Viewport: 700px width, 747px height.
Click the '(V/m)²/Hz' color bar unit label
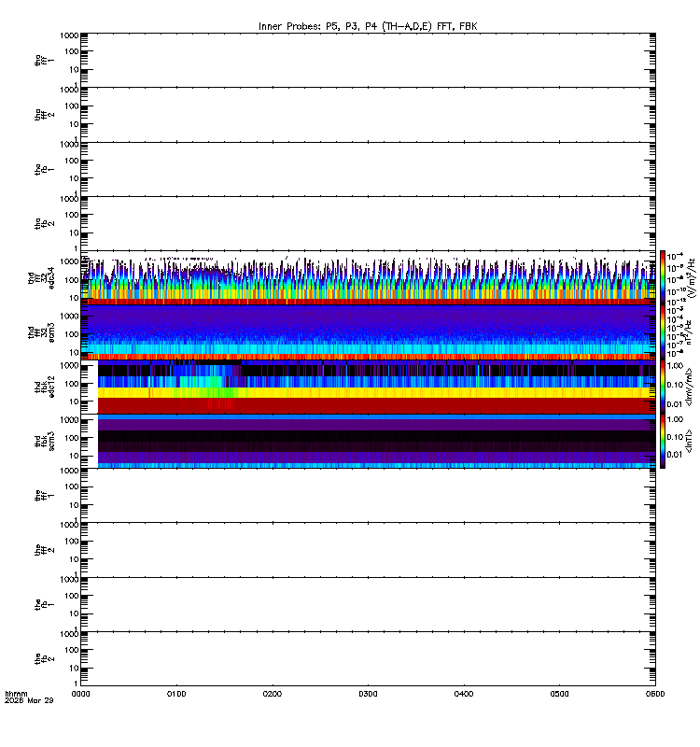[693, 277]
